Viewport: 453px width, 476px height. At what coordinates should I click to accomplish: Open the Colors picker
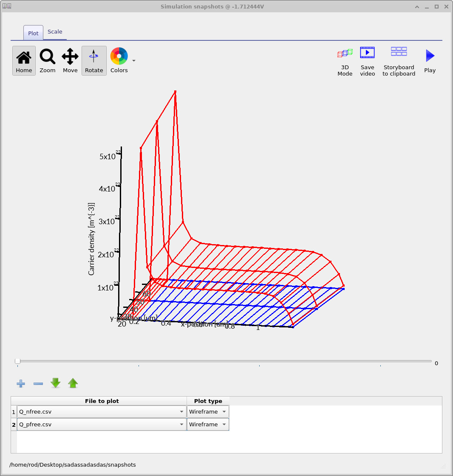(119, 56)
